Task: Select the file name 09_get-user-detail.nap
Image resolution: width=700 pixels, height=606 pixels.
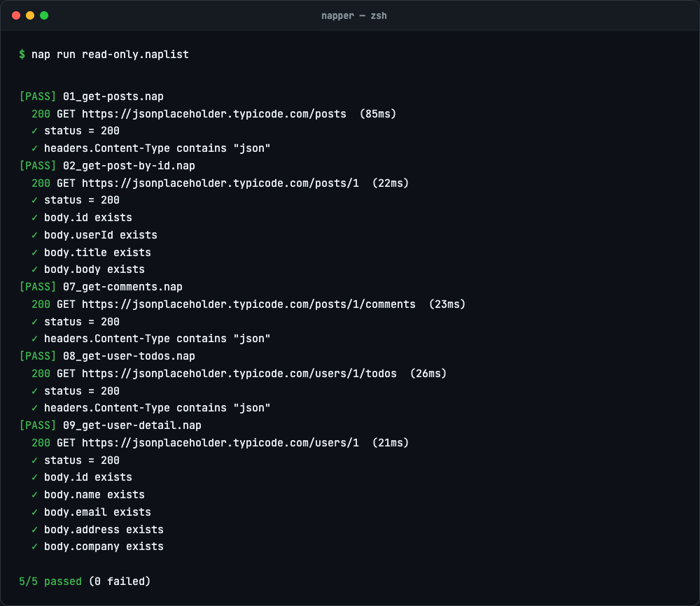Action: [132, 425]
